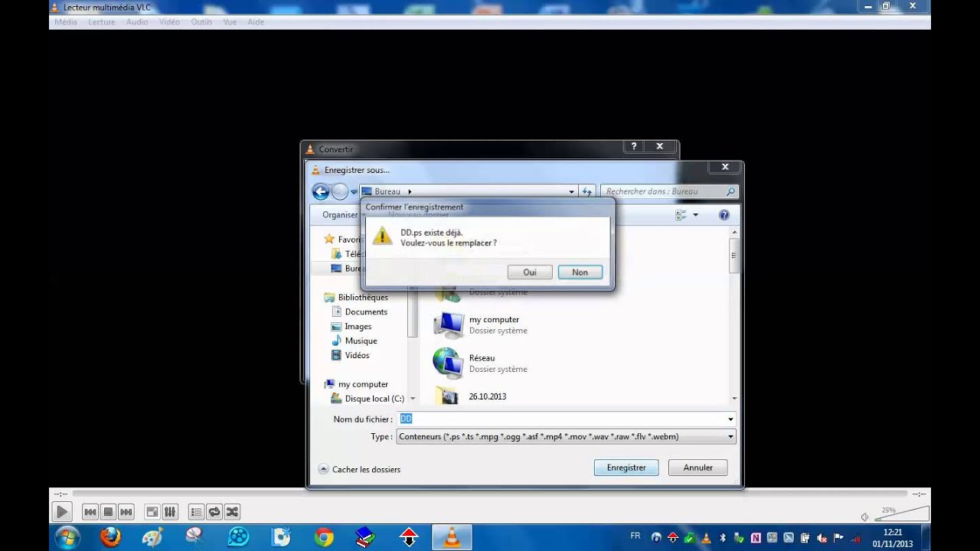
Task: Open extended settings equalizer icon
Action: tap(170, 512)
